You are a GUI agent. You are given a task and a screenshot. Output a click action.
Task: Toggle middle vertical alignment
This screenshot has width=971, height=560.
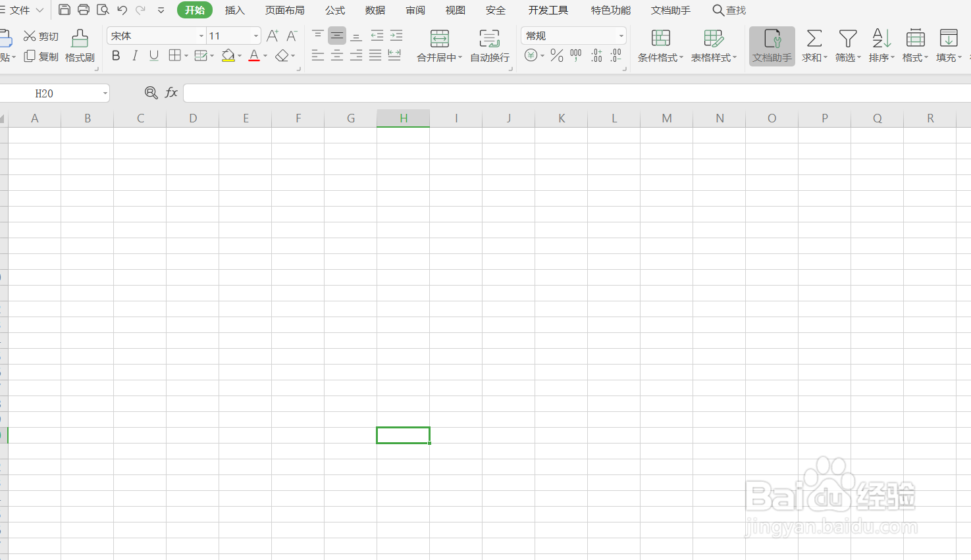click(x=337, y=35)
